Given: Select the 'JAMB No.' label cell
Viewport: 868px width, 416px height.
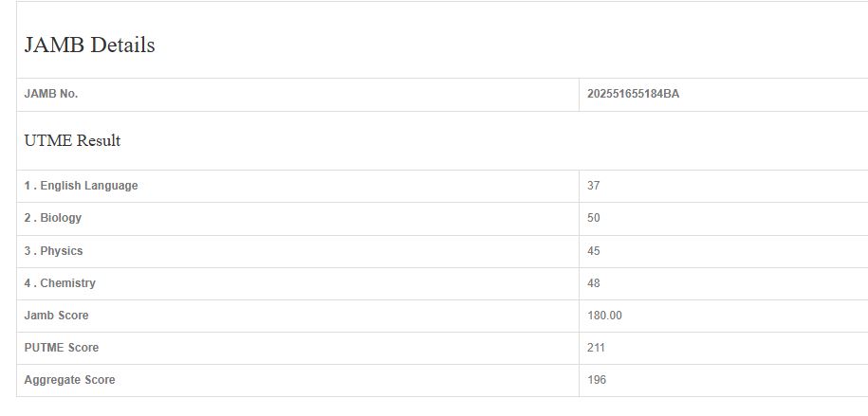Looking at the screenshot, I should pyautogui.click(x=51, y=94).
